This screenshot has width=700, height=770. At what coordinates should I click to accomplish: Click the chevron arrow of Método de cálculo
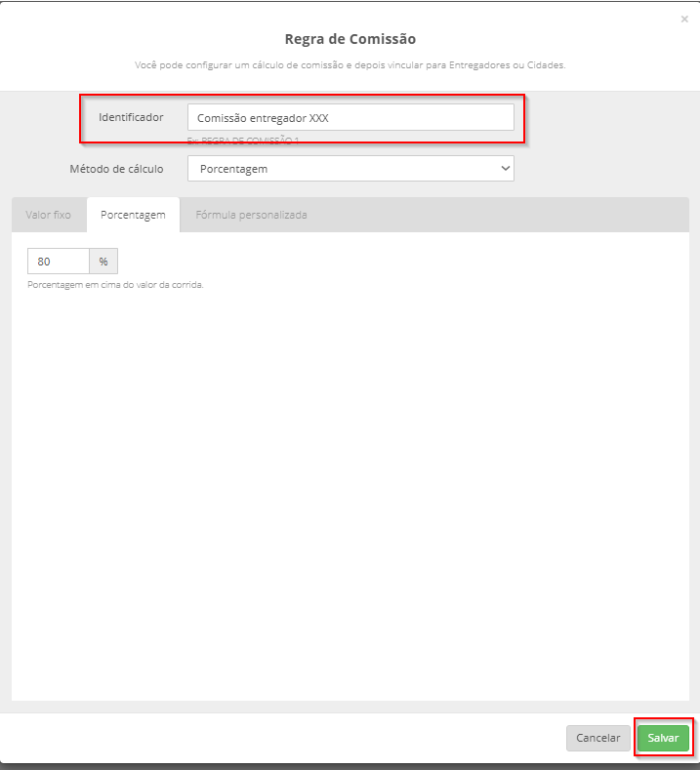point(505,169)
